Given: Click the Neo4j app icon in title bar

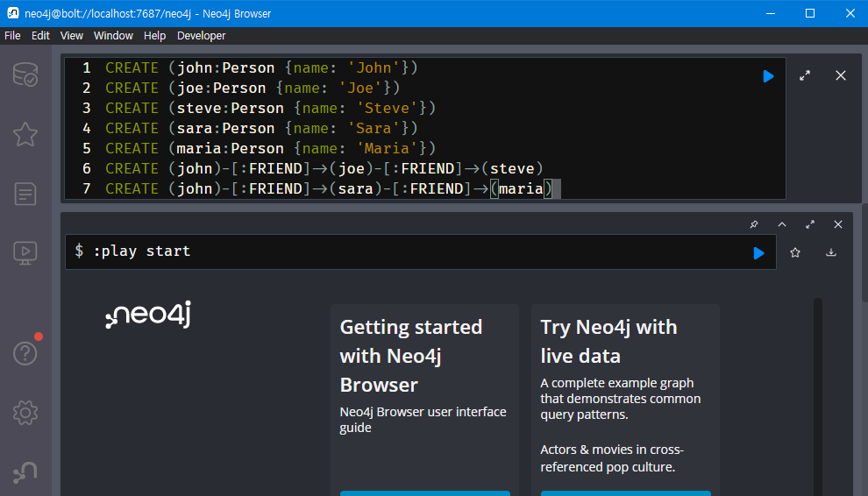Looking at the screenshot, I should (13, 13).
